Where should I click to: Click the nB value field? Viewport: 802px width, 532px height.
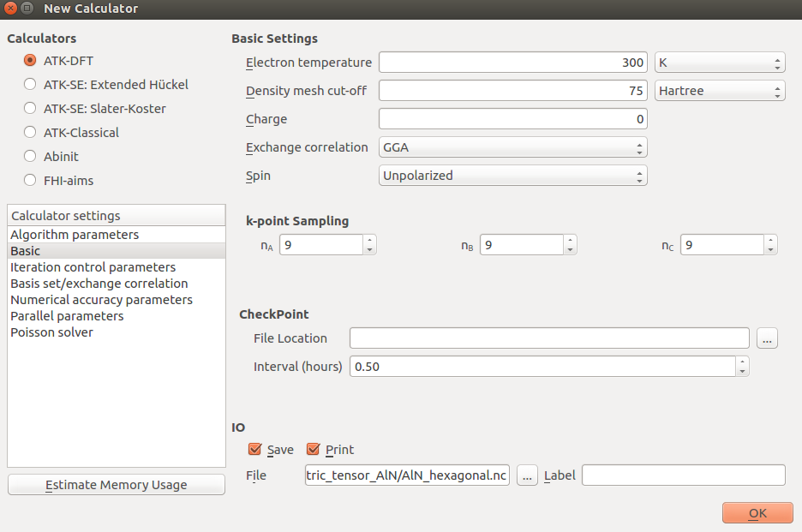point(522,244)
